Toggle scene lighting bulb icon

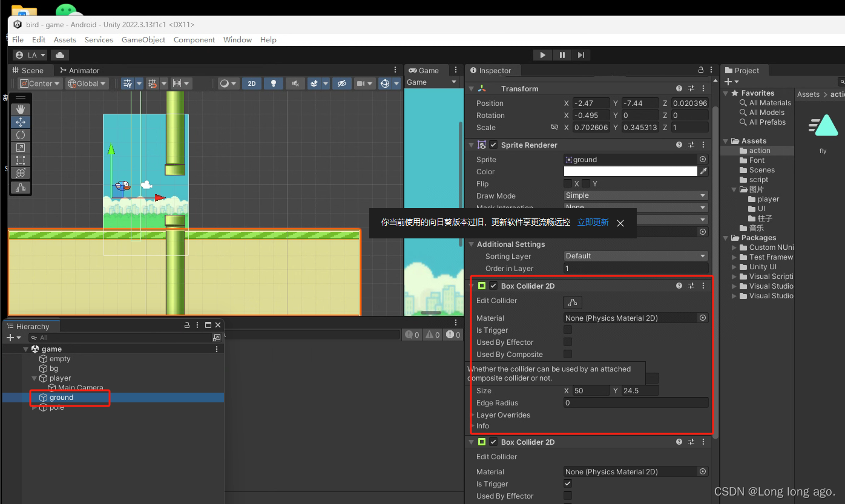(274, 83)
